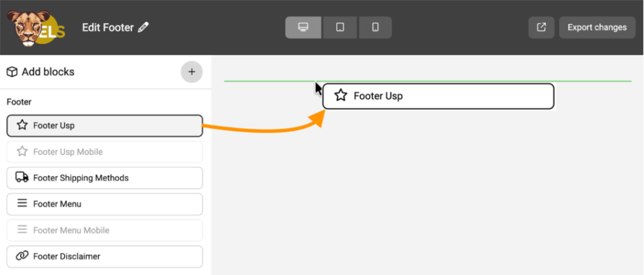Select the Footer Menu Mobile block
The height and width of the screenshot is (275, 644).
click(x=104, y=230)
